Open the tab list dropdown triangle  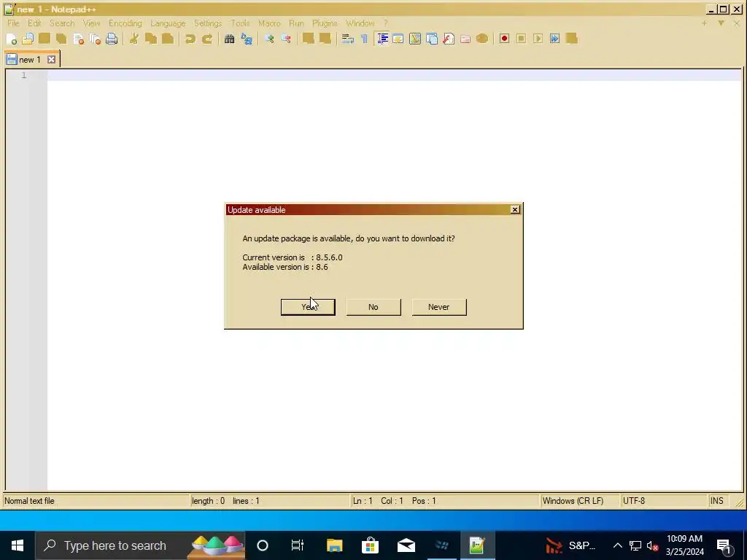721,23
